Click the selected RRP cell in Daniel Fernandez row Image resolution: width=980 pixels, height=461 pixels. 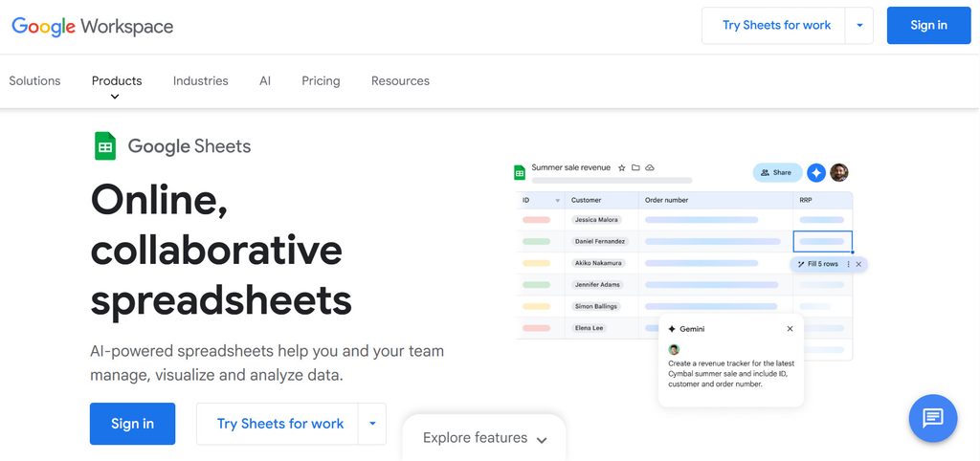tap(822, 242)
